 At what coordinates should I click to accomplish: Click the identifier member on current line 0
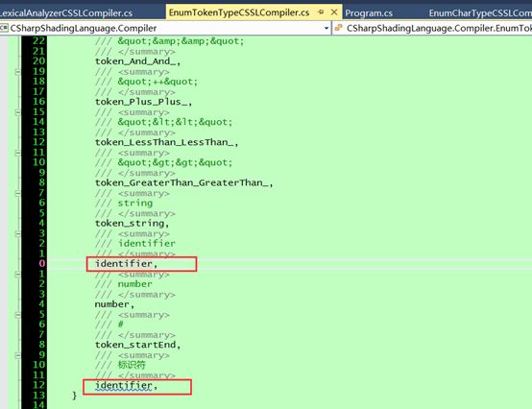click(126, 263)
